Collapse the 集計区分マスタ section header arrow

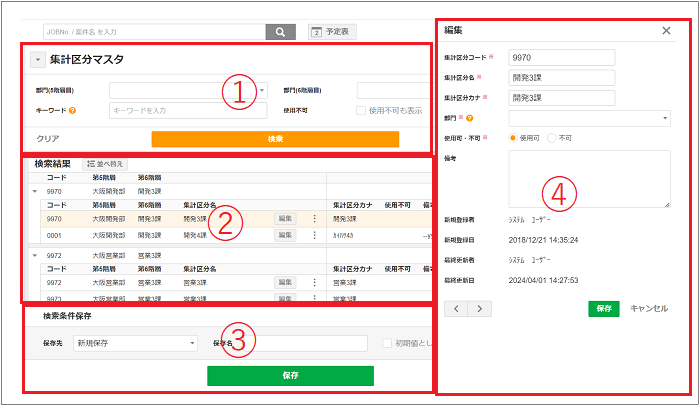(x=37, y=60)
